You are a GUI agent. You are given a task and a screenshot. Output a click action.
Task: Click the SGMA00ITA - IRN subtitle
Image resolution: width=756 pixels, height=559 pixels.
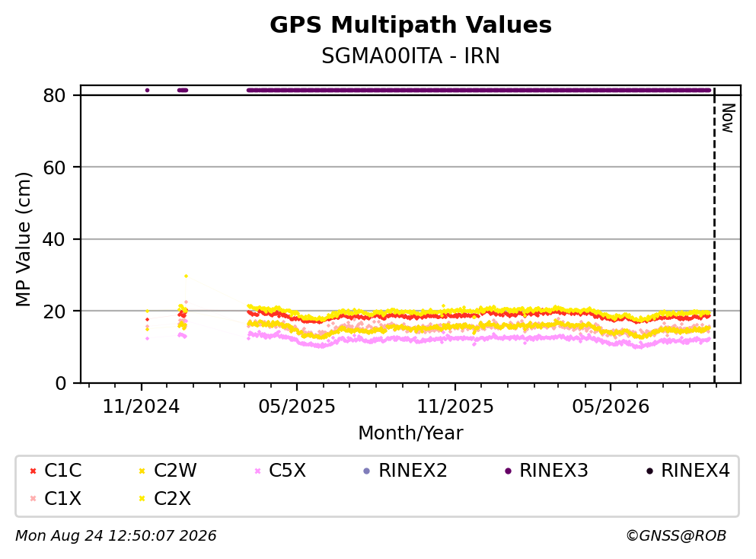click(410, 56)
